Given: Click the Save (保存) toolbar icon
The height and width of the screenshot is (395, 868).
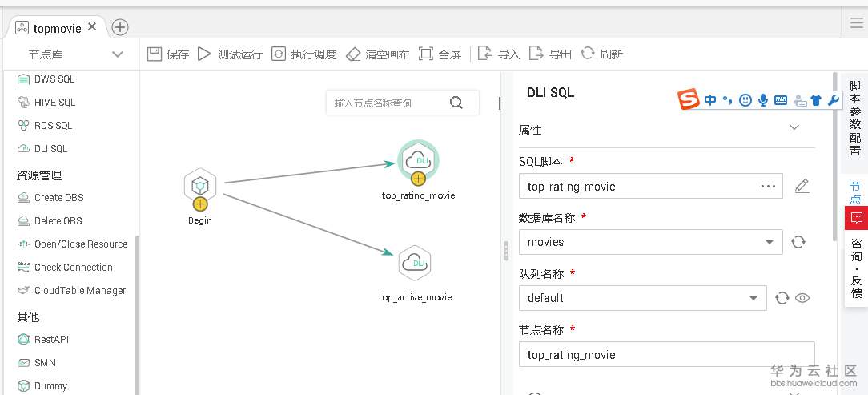Looking at the screenshot, I should (155, 54).
